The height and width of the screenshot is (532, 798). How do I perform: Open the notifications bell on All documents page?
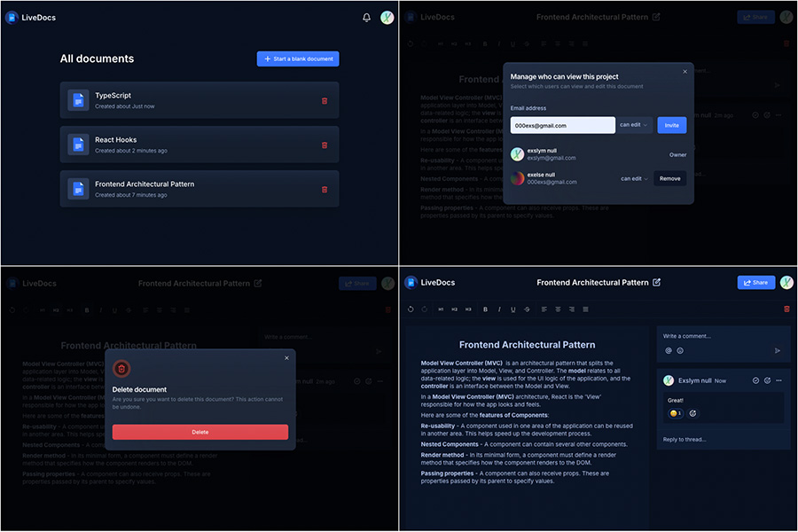(x=366, y=18)
